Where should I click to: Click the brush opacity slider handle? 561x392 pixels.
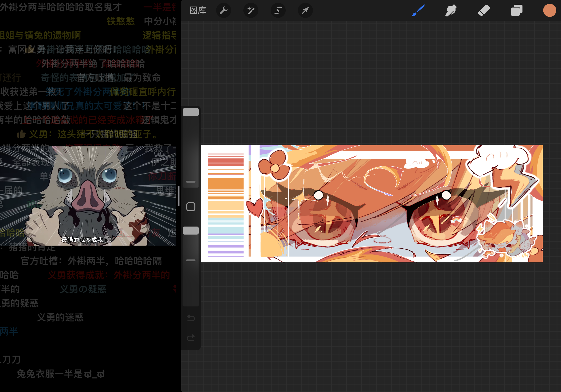pyautogui.click(x=191, y=231)
